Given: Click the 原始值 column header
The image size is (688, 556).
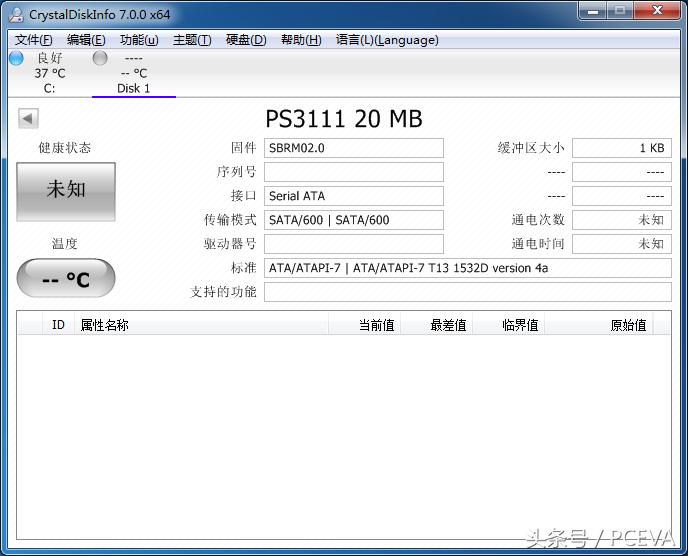Looking at the screenshot, I should (x=628, y=325).
